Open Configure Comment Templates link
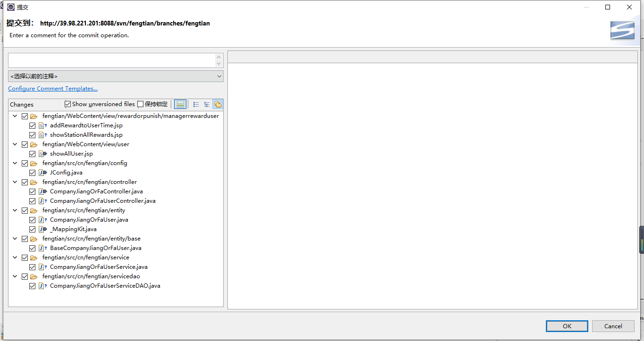Viewport: 644px width, 341px height. click(53, 89)
